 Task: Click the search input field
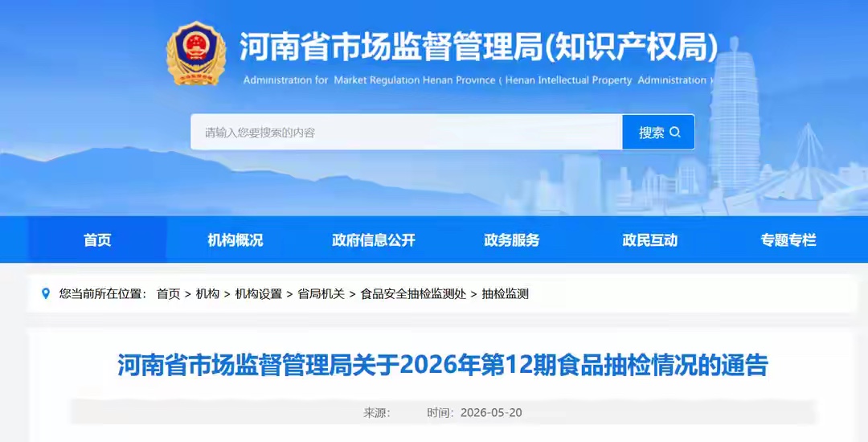407,133
